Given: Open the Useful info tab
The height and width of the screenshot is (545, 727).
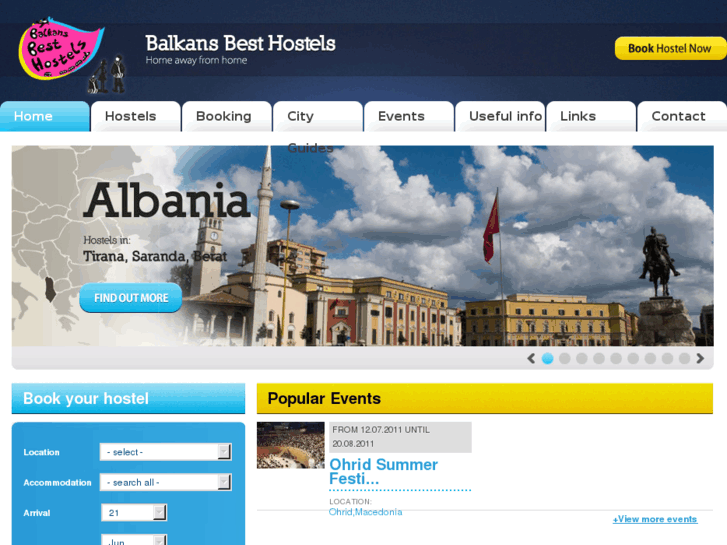Looking at the screenshot, I should [x=500, y=116].
